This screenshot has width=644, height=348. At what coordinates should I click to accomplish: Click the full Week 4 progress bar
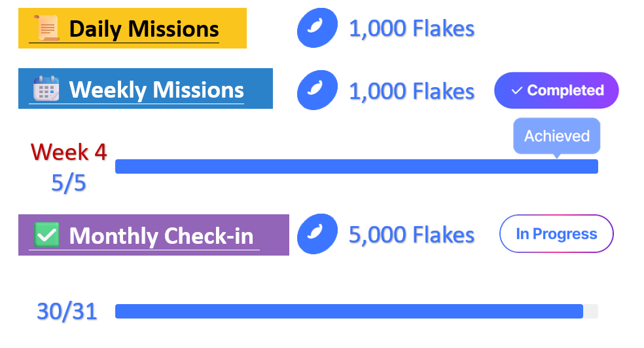[356, 166]
